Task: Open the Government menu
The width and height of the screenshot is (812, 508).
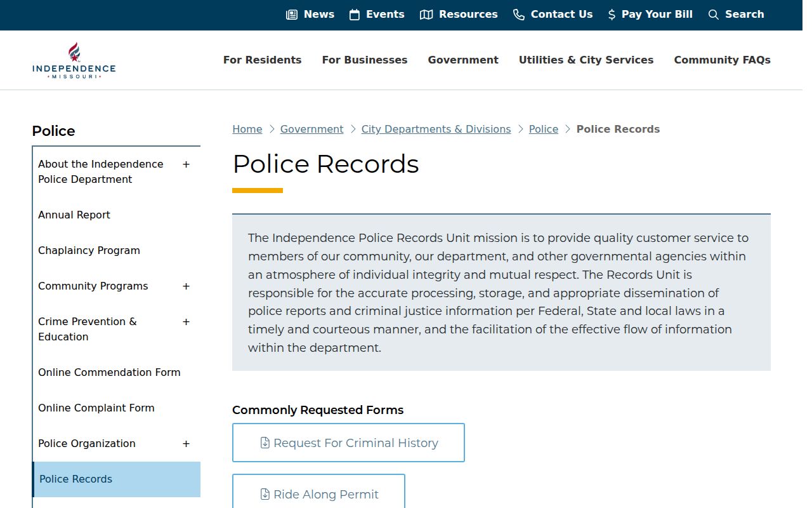Action: click(x=463, y=60)
